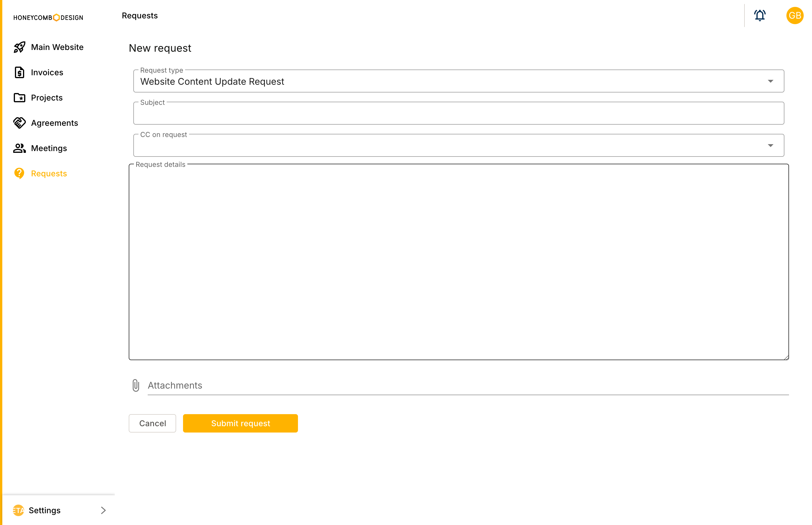This screenshot has height=525, width=812.
Task: Open the Agreements page
Action: pos(55,123)
